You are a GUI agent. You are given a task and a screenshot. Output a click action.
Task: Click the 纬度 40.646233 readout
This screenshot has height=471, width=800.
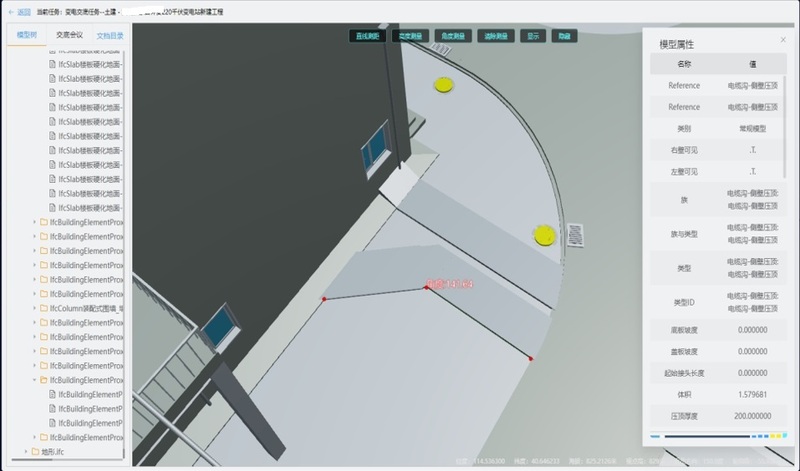click(x=537, y=461)
